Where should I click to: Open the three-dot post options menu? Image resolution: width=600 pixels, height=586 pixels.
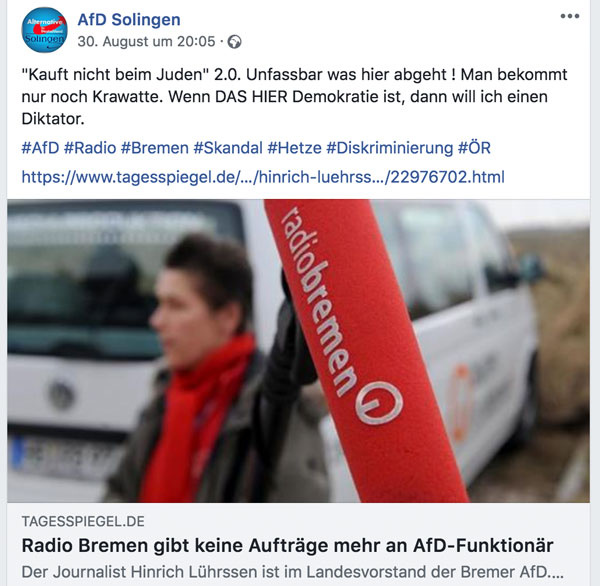pyautogui.click(x=570, y=16)
